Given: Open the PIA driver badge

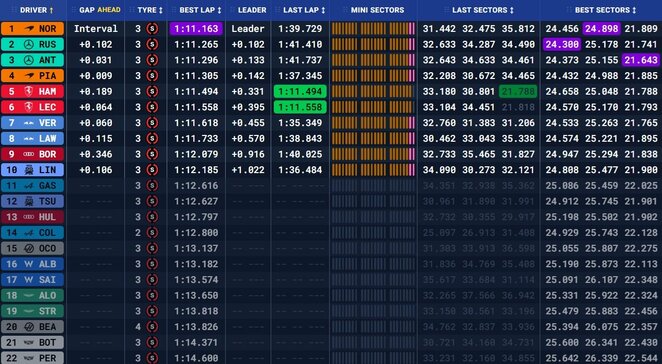Looking at the screenshot, I should click(x=33, y=76).
